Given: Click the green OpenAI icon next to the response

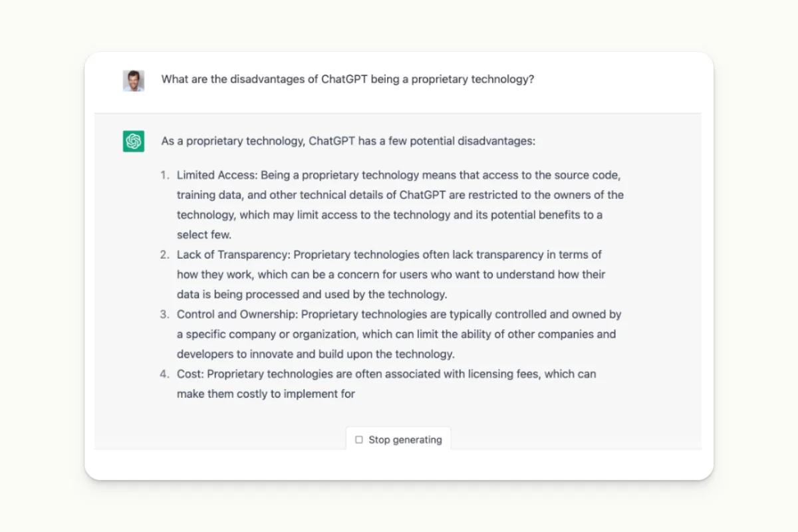Looking at the screenshot, I should tap(133, 141).
